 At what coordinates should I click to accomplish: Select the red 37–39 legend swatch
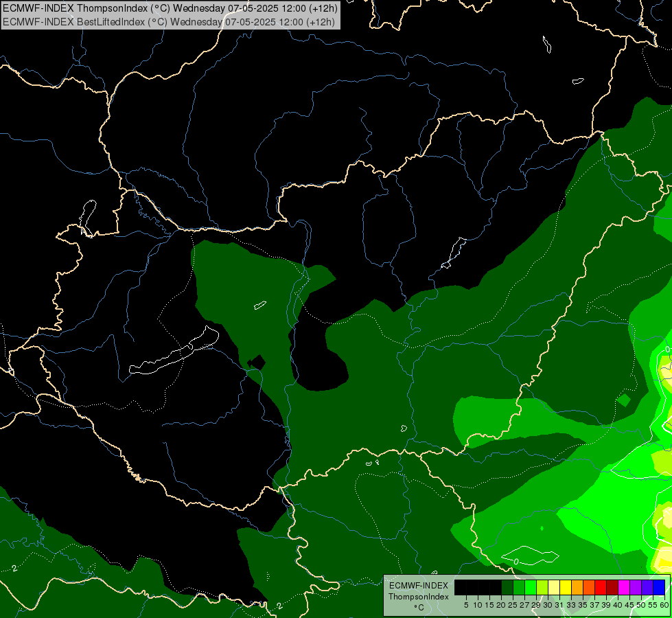[601, 587]
